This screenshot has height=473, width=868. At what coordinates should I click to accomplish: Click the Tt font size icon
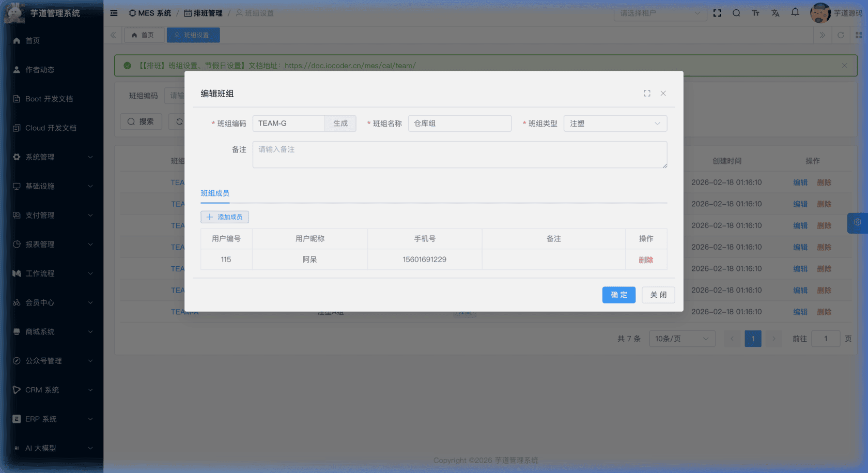pyautogui.click(x=755, y=13)
